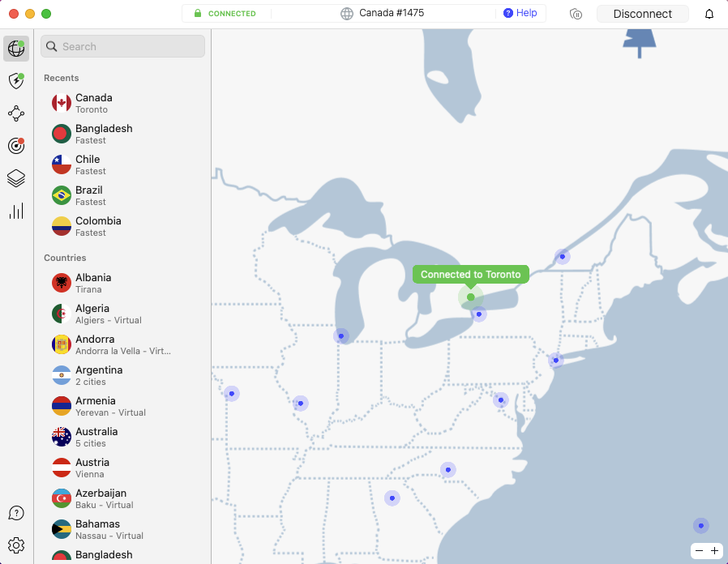Open the Meshnet icon in sidebar
The height and width of the screenshot is (564, 728).
pos(16,113)
